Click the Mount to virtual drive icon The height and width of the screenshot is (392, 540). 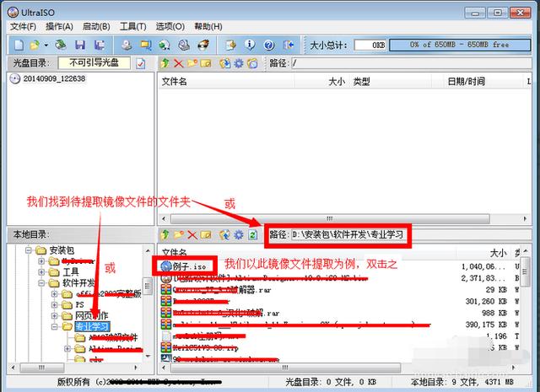(184, 45)
